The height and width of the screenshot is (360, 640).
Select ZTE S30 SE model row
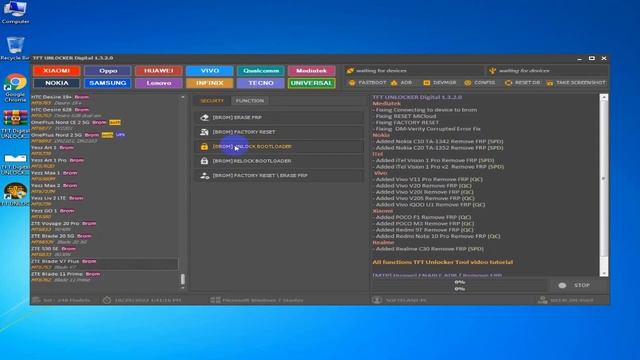pyautogui.click(x=105, y=252)
